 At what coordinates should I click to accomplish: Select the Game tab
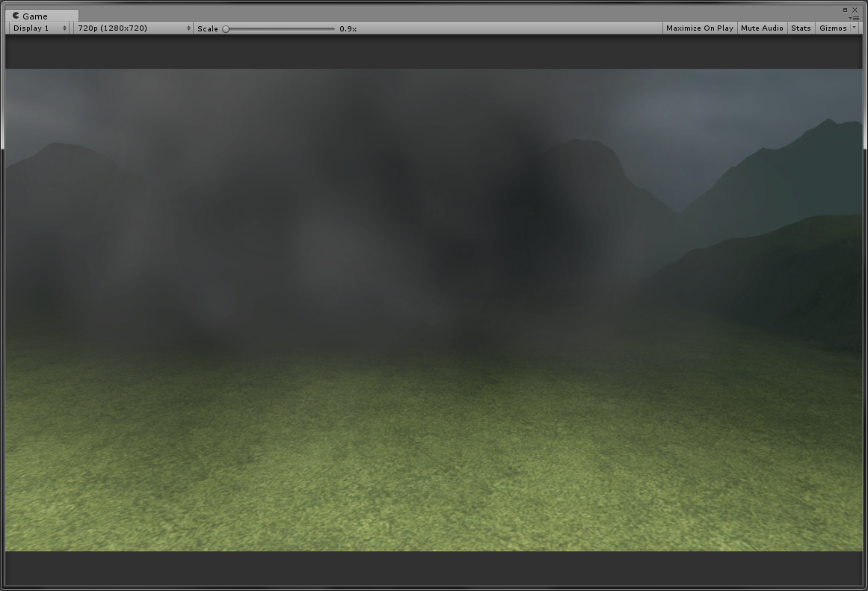(x=42, y=16)
